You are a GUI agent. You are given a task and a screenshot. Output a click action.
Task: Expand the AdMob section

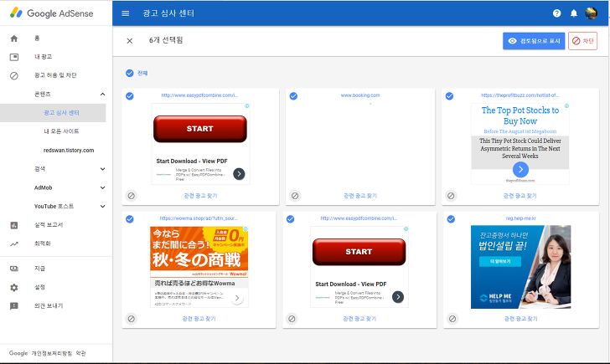click(x=103, y=187)
